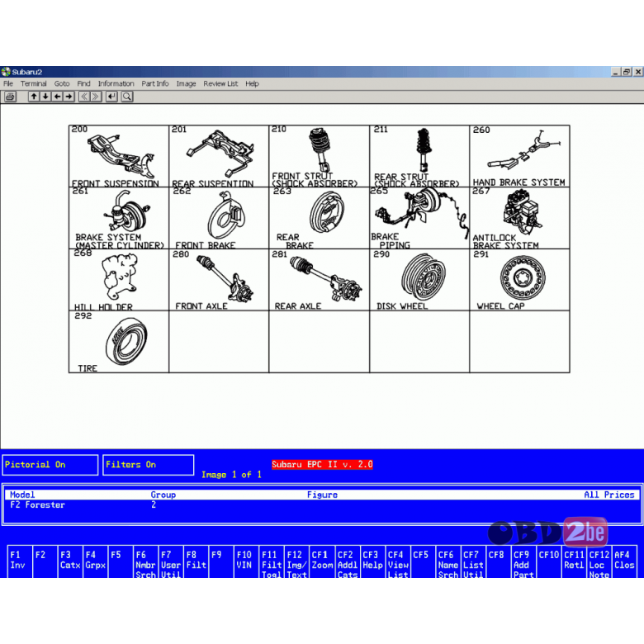
Task: Click the left arrow toolbar button
Action: (57, 97)
